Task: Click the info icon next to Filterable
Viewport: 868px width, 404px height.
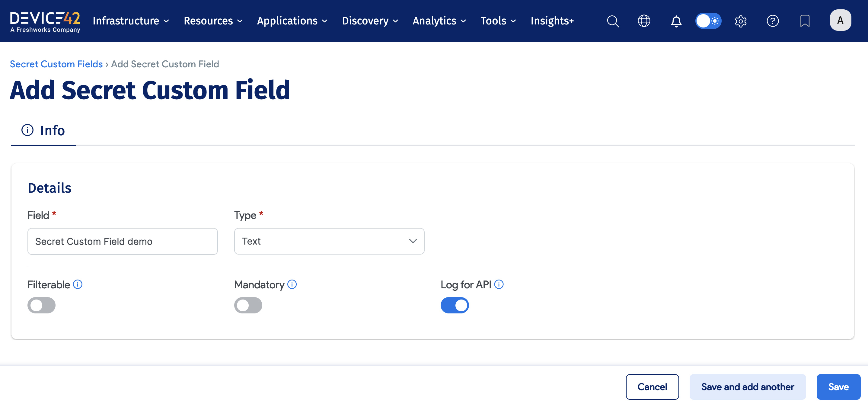Action: pyautogui.click(x=78, y=284)
